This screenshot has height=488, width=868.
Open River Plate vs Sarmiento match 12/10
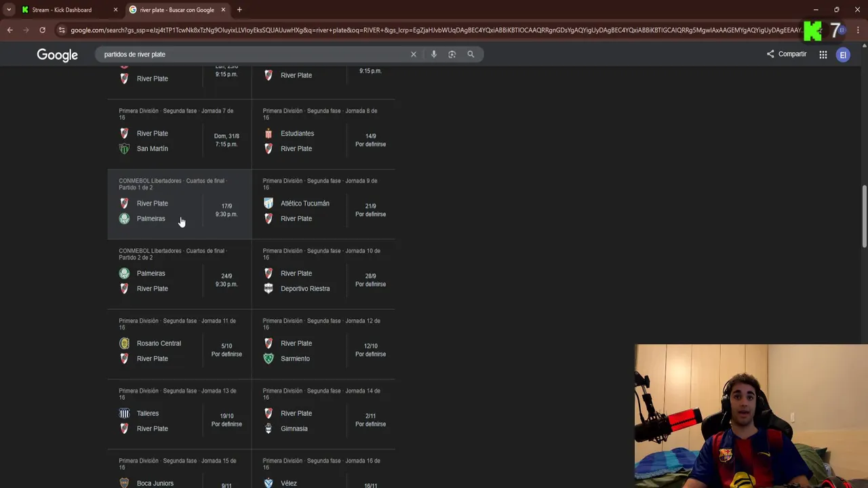[323, 344]
